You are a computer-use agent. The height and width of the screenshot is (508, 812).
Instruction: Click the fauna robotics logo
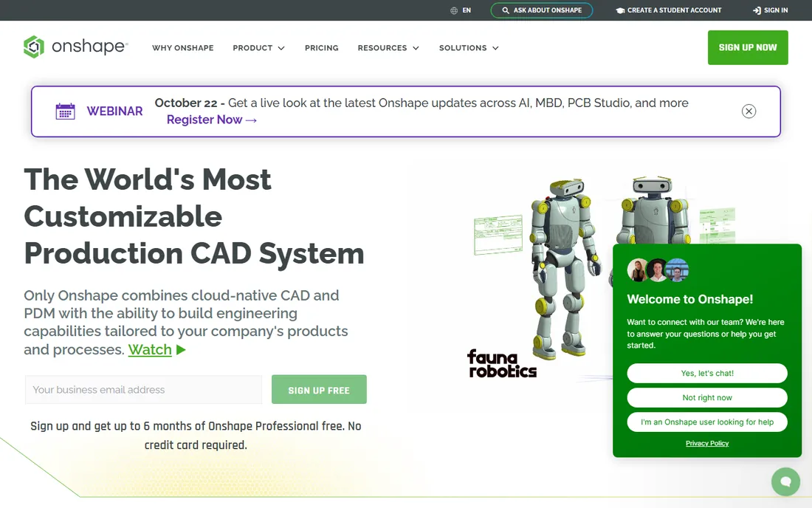pyautogui.click(x=501, y=363)
